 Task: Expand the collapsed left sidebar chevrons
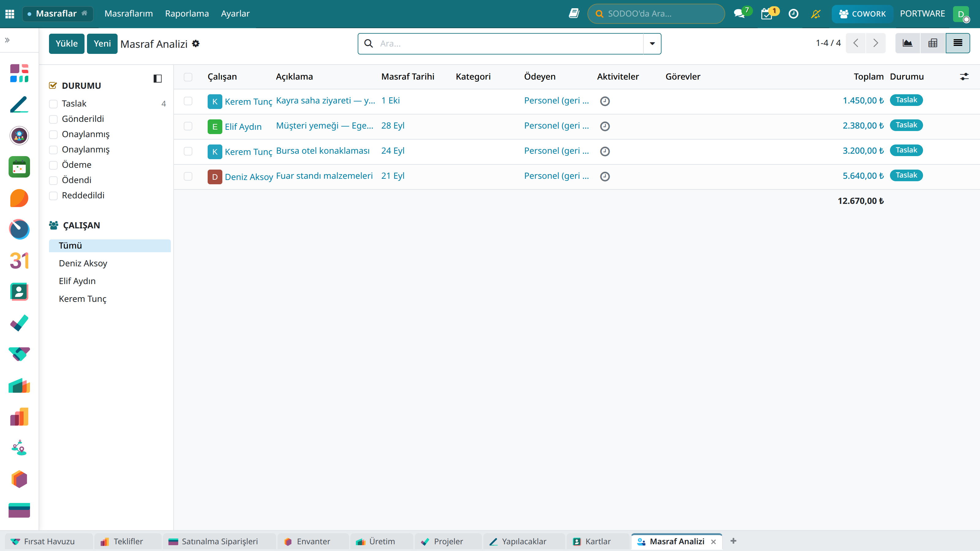pos(7,40)
